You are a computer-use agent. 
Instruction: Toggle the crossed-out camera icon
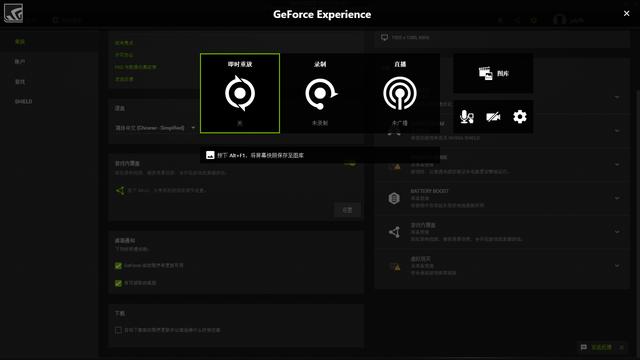point(493,117)
